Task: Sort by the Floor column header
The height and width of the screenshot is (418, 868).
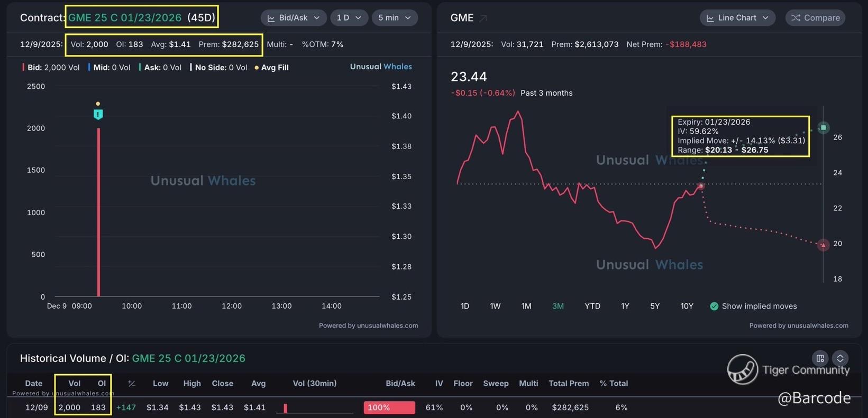Action: point(463,384)
